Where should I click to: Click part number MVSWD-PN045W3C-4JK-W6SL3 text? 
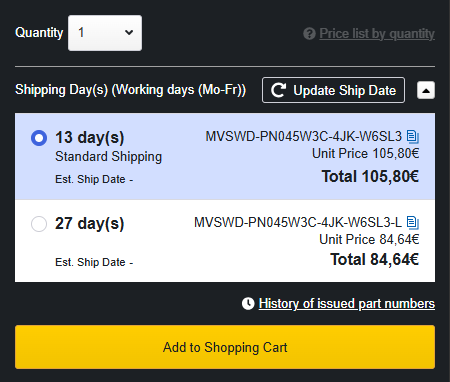click(x=304, y=136)
